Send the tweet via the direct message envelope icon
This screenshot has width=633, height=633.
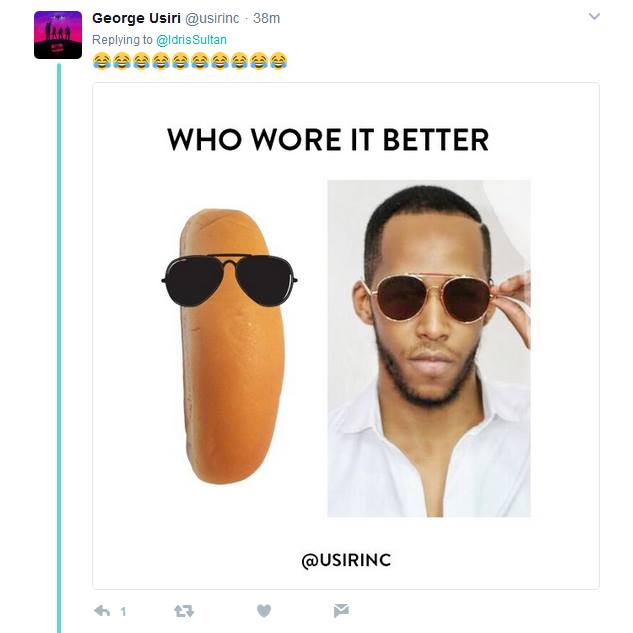click(x=341, y=611)
